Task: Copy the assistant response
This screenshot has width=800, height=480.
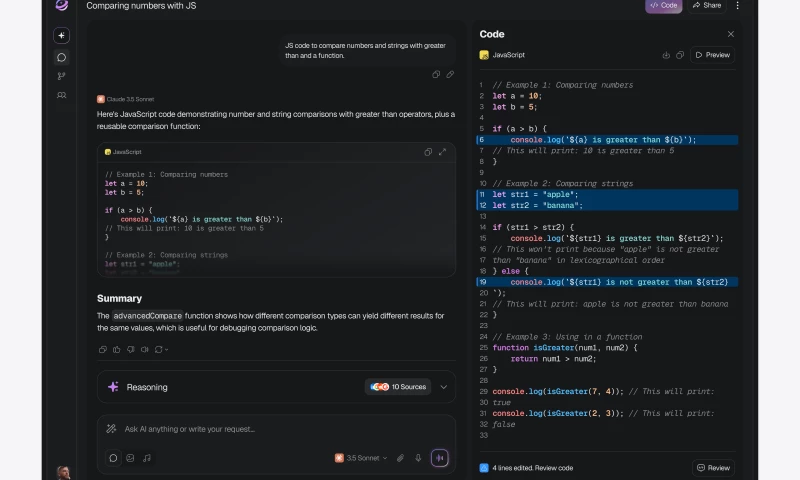Action: (103, 349)
